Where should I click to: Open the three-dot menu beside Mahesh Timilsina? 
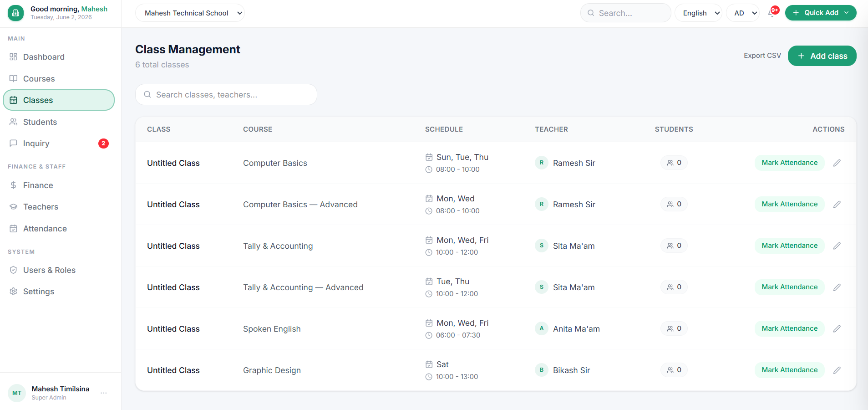(x=104, y=393)
